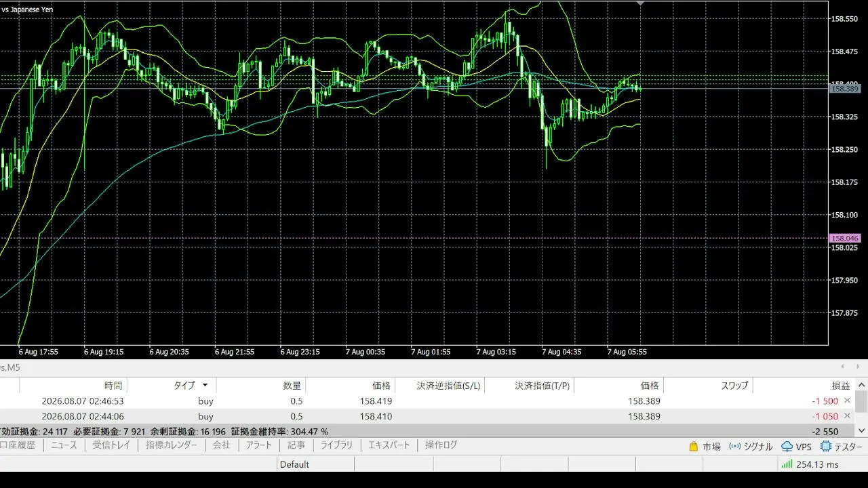Switch to the ライブラリ tab
Screen dimensions: 868x488
336,445
